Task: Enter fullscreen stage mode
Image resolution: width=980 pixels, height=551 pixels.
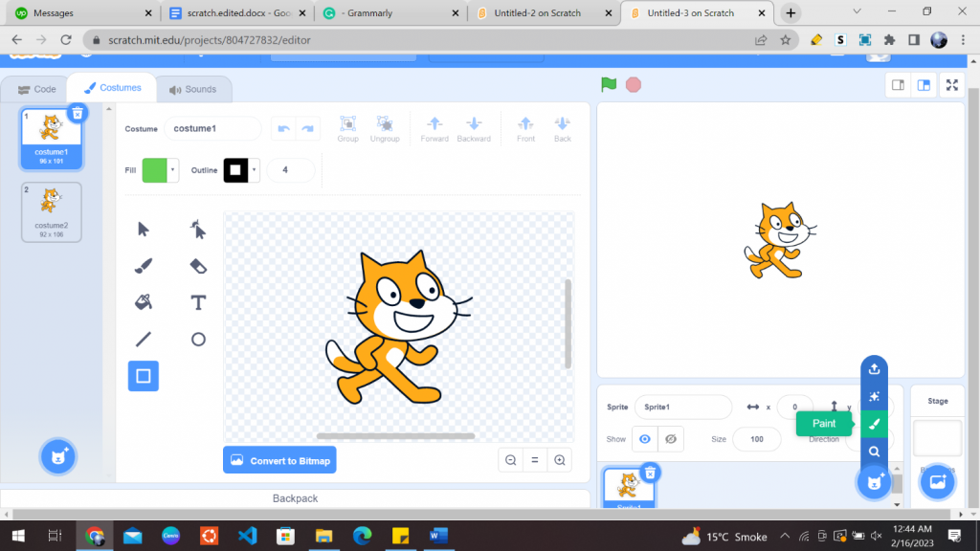Action: click(x=951, y=85)
